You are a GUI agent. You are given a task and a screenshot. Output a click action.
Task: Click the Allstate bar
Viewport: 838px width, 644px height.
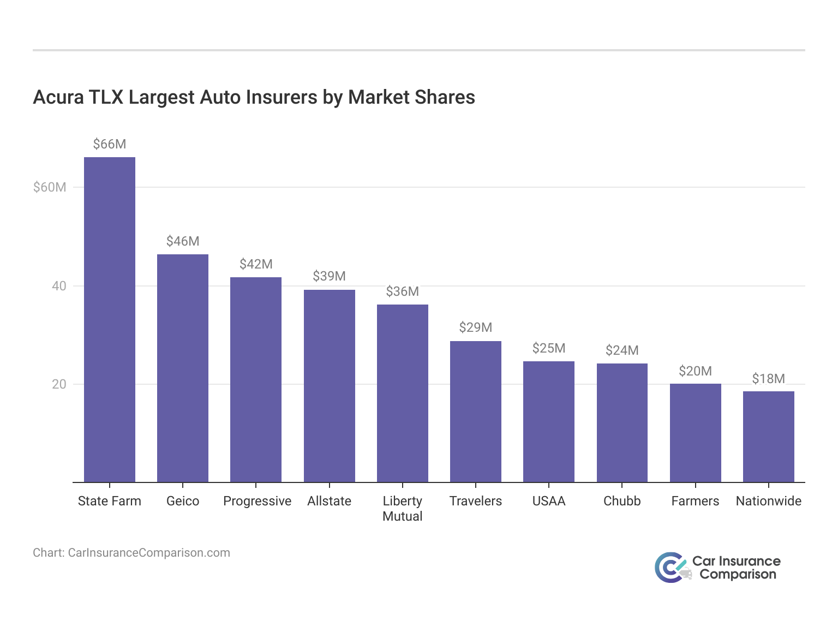click(330, 386)
